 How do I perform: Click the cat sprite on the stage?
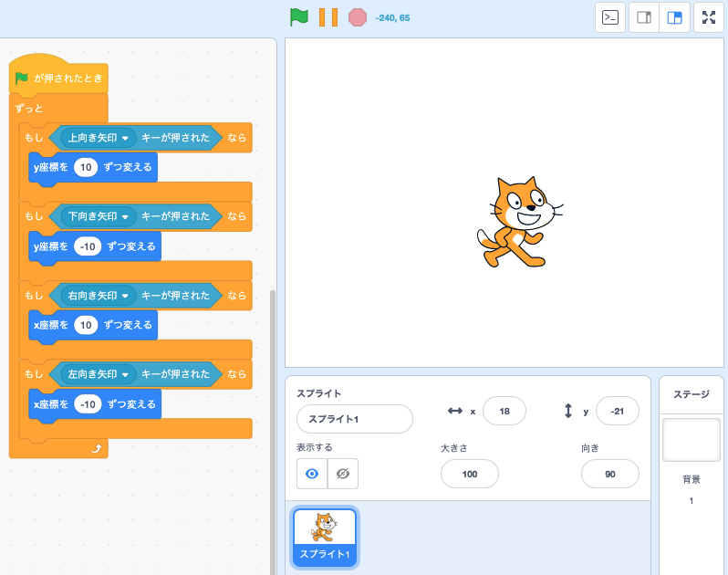[519, 222]
